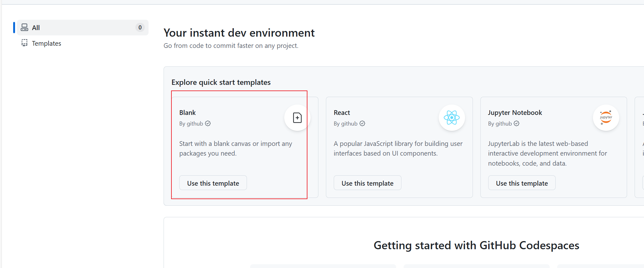Click verified badge next to Blank's github
This screenshot has height=268, width=644.
click(208, 124)
